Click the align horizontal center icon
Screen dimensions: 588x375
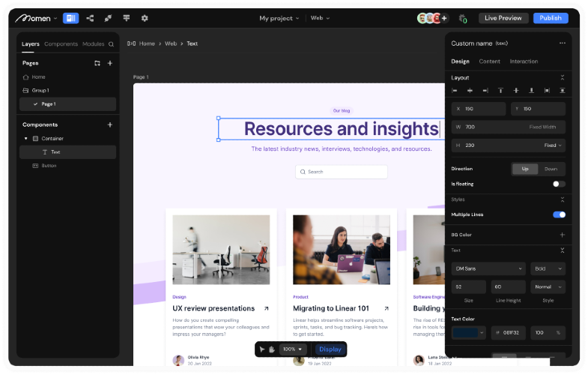(x=470, y=91)
